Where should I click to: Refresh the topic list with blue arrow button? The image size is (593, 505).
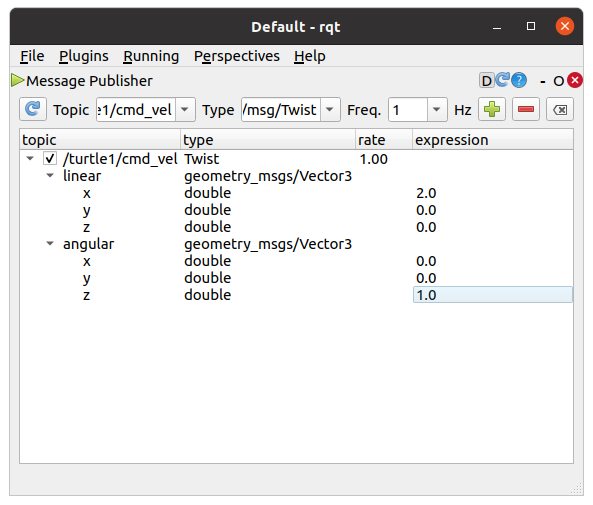coord(33,109)
